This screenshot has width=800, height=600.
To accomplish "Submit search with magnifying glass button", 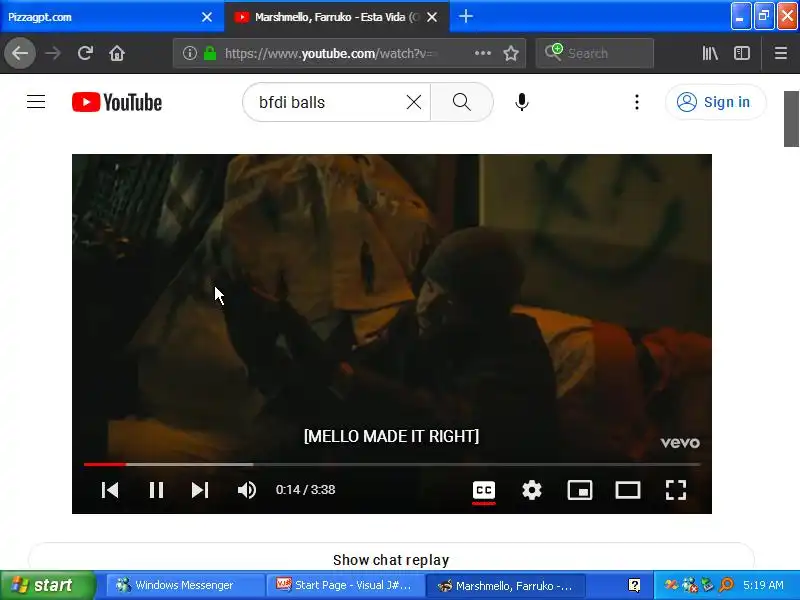I will click(462, 102).
